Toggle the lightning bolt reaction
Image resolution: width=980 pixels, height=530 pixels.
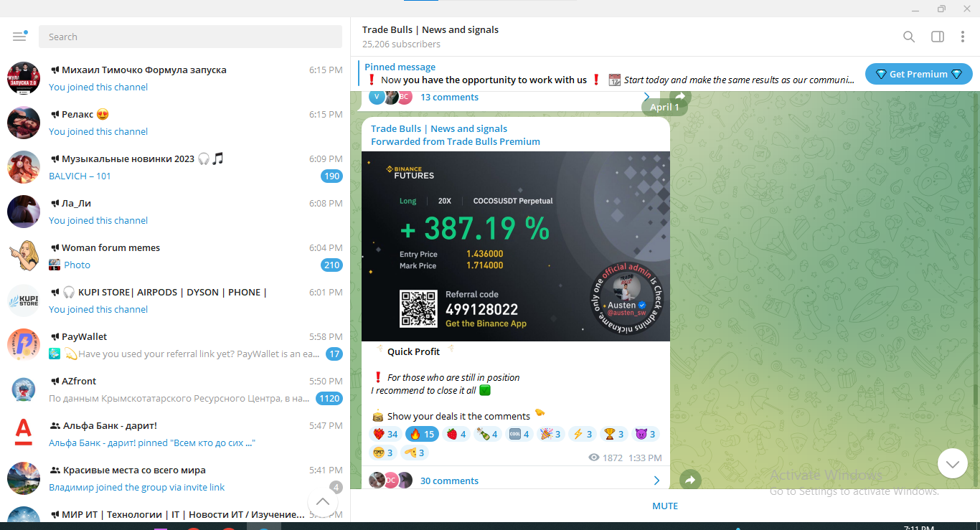pos(583,434)
